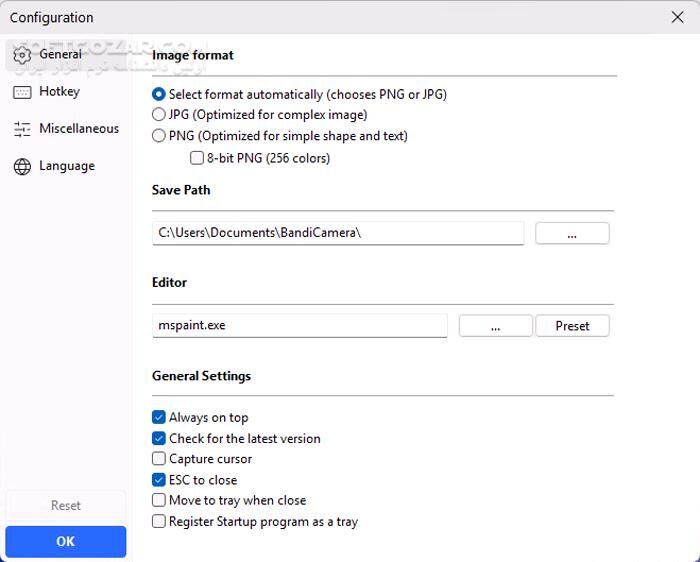Uncheck the ESC to close option
Screen dimensions: 700x562
coord(159,480)
